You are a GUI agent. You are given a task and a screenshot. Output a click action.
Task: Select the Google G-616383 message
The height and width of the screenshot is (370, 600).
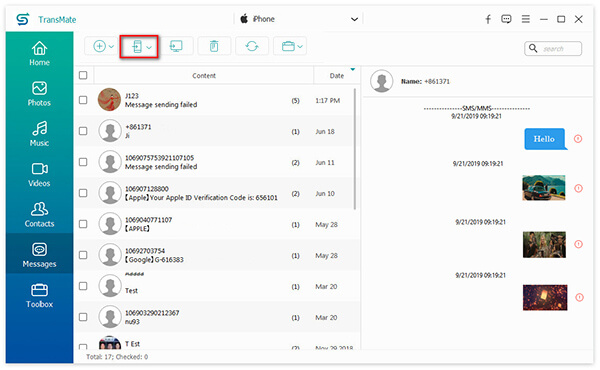217,255
